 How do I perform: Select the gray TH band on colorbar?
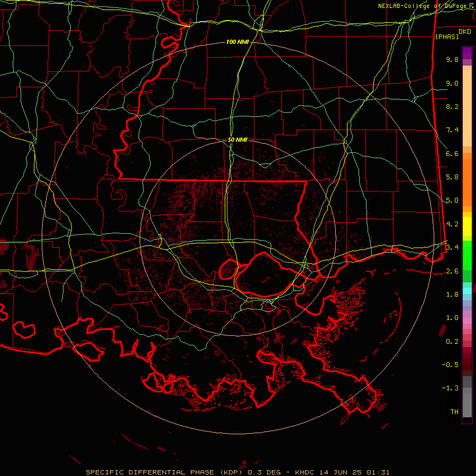coord(467,411)
